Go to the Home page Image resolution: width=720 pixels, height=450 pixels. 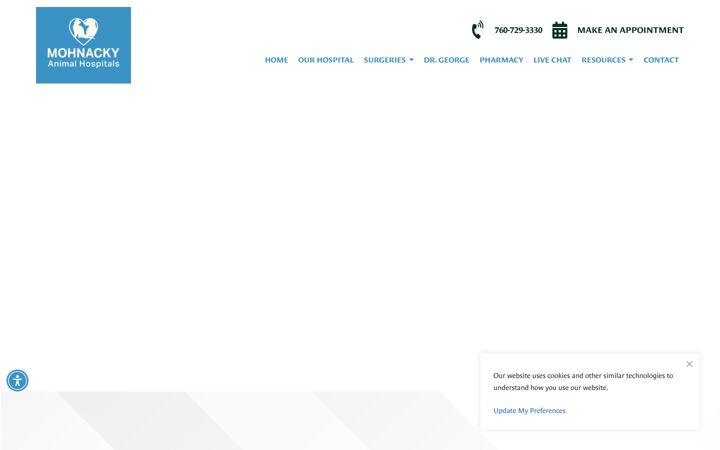pyautogui.click(x=276, y=60)
